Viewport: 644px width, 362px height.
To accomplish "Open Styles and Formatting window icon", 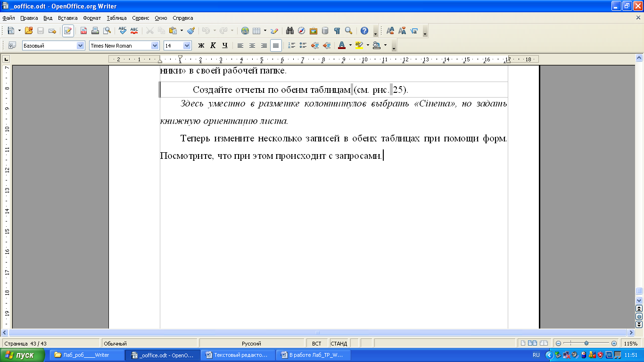I will [12, 45].
